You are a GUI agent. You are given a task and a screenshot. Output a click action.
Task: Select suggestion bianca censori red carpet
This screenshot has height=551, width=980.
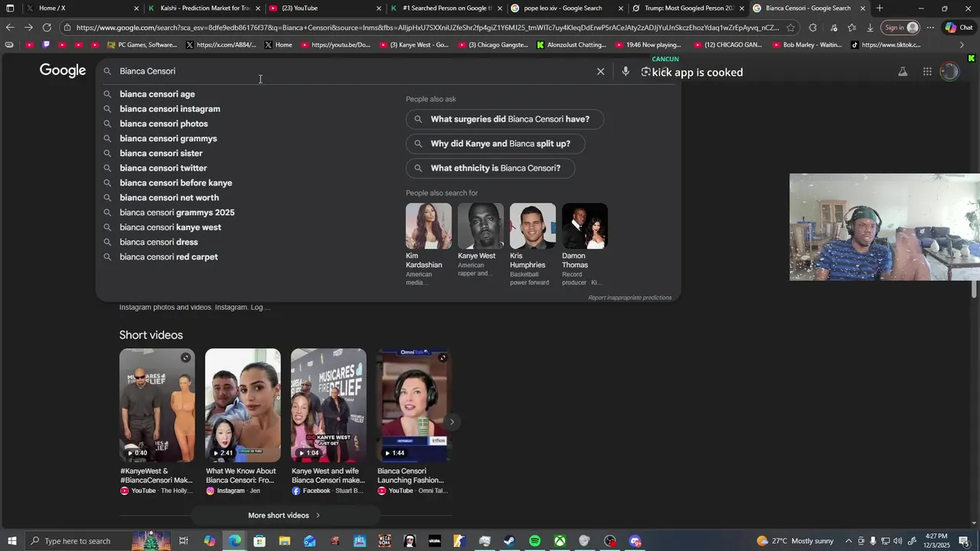168,257
